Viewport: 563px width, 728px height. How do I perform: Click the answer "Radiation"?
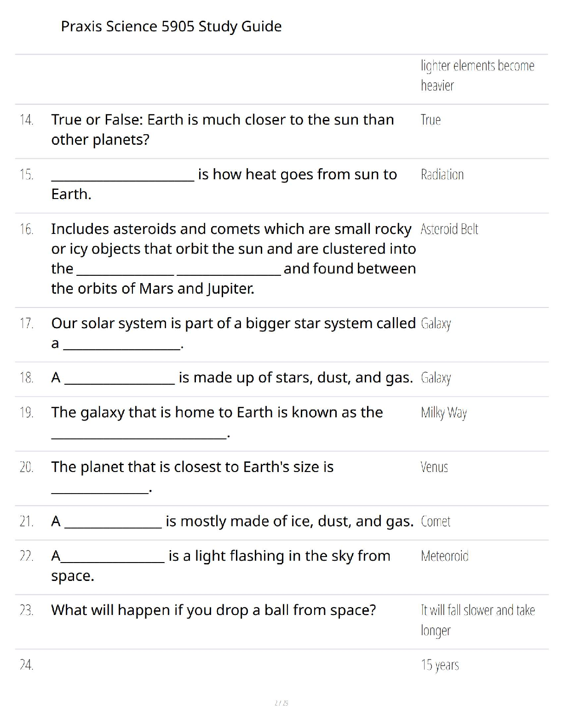442,175
